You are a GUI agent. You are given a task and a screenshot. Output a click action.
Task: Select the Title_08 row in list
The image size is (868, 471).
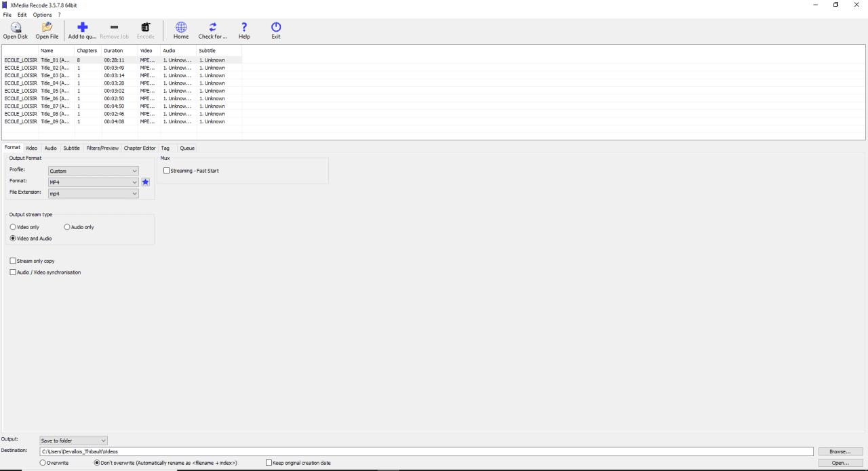click(x=122, y=114)
